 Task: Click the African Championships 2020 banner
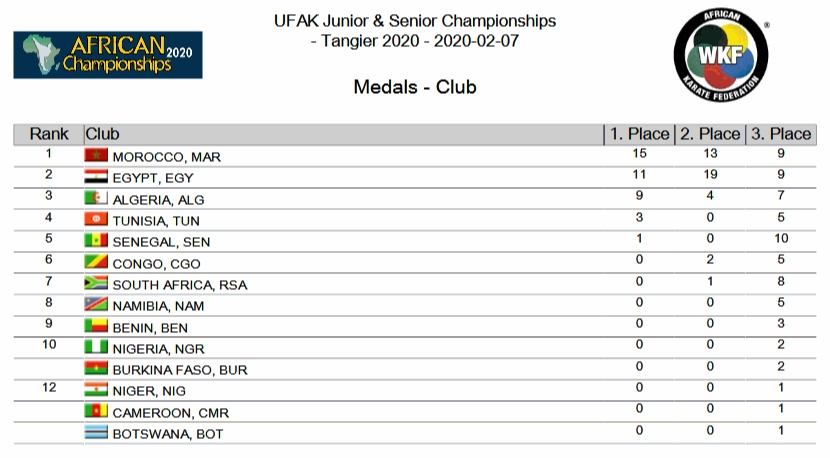coord(108,55)
